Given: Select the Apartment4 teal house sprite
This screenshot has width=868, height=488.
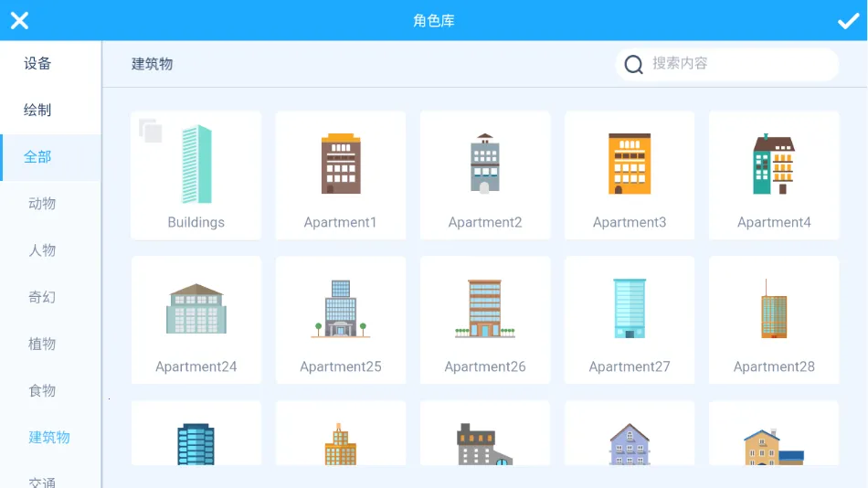Looking at the screenshot, I should click(x=774, y=175).
